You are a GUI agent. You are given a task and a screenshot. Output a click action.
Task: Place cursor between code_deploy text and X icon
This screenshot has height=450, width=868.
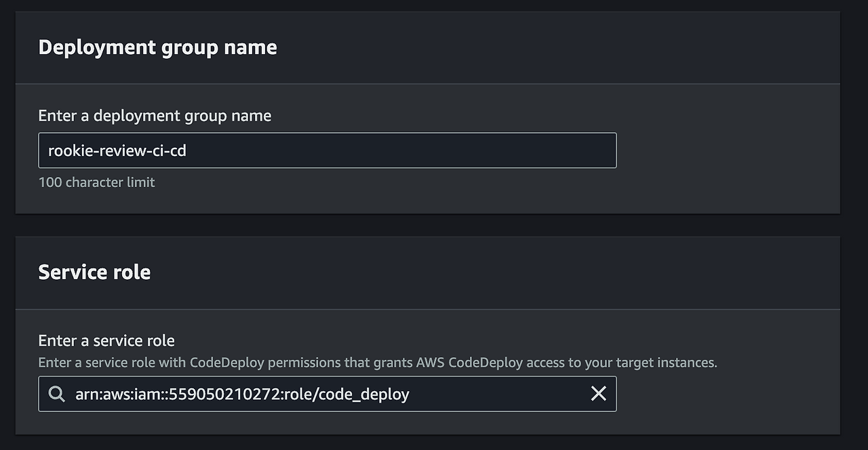[x=498, y=394]
